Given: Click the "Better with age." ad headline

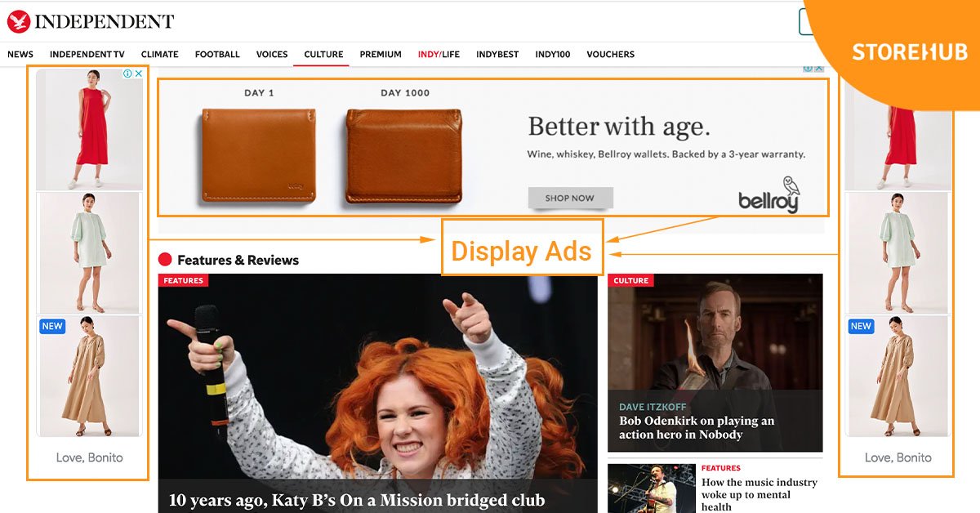Looking at the screenshot, I should (x=619, y=127).
